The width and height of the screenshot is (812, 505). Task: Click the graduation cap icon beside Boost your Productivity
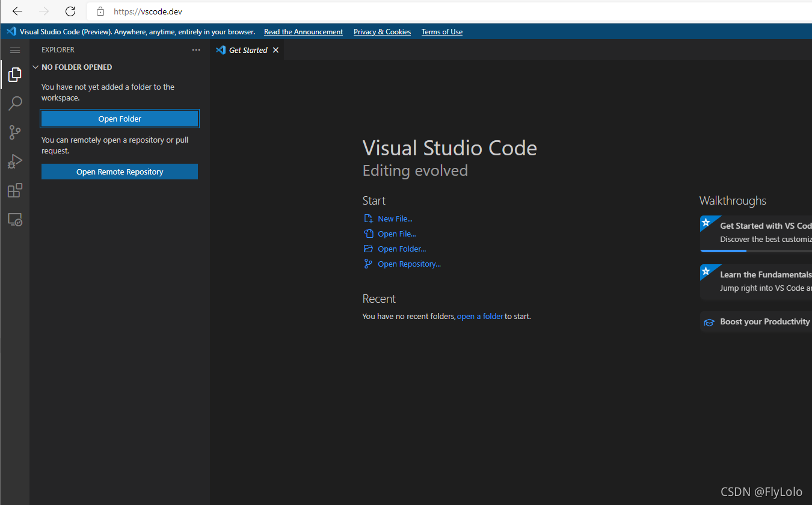(x=710, y=323)
